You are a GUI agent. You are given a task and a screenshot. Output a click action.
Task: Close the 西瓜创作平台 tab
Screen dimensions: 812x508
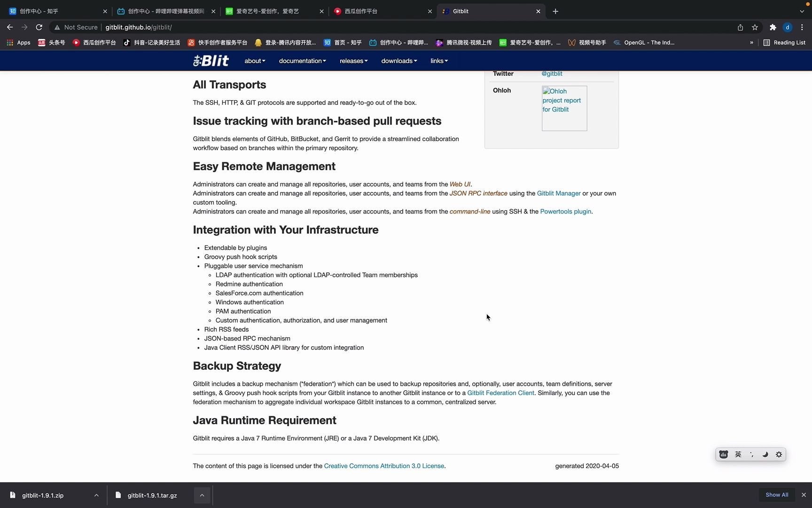pyautogui.click(x=429, y=11)
